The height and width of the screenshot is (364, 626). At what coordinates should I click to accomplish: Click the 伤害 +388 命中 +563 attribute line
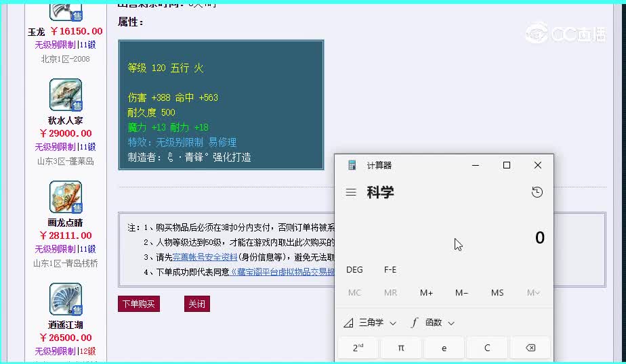click(173, 97)
